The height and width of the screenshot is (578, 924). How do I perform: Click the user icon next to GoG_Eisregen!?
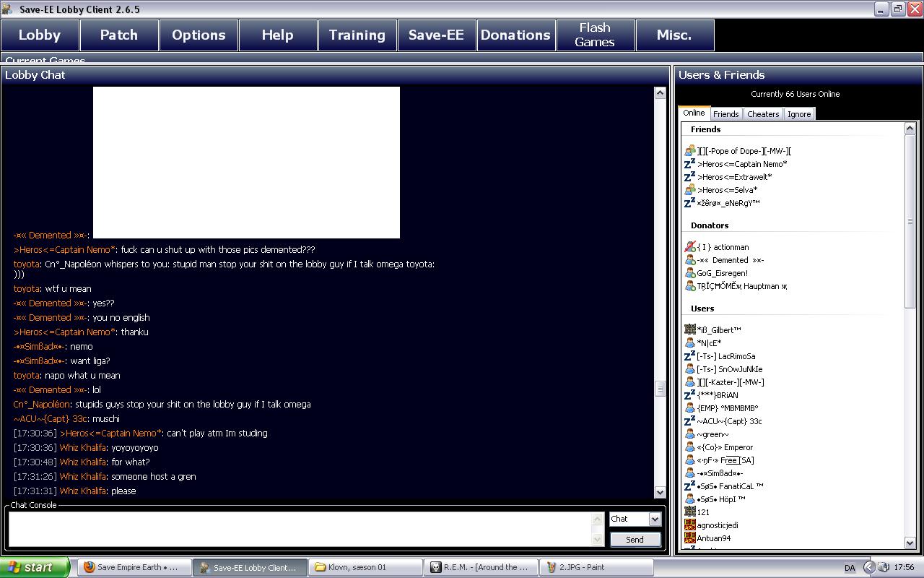[x=689, y=273]
